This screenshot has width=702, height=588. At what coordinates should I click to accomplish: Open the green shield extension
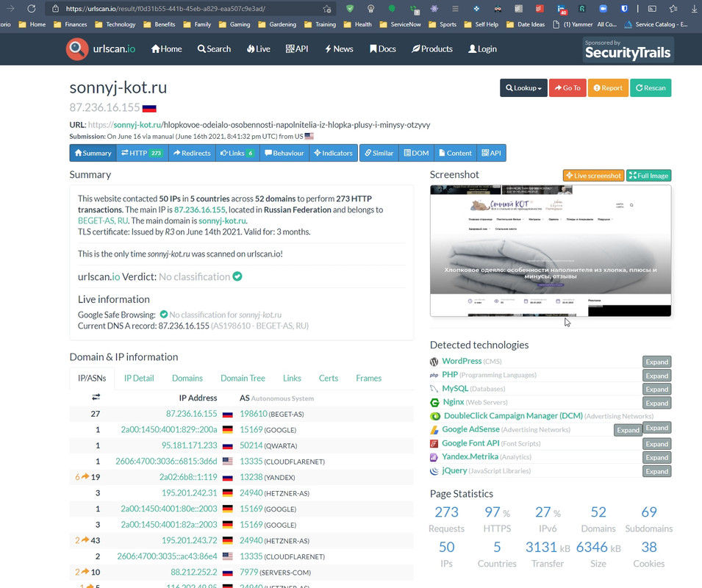pyautogui.click(x=350, y=9)
